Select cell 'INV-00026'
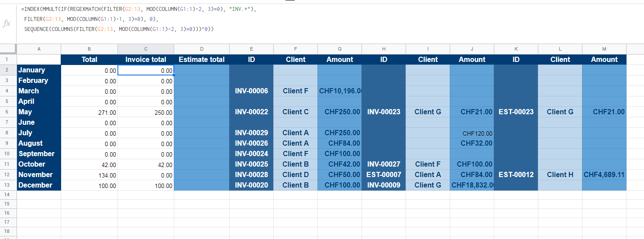Viewport: 644px width, 239px height. point(251,143)
